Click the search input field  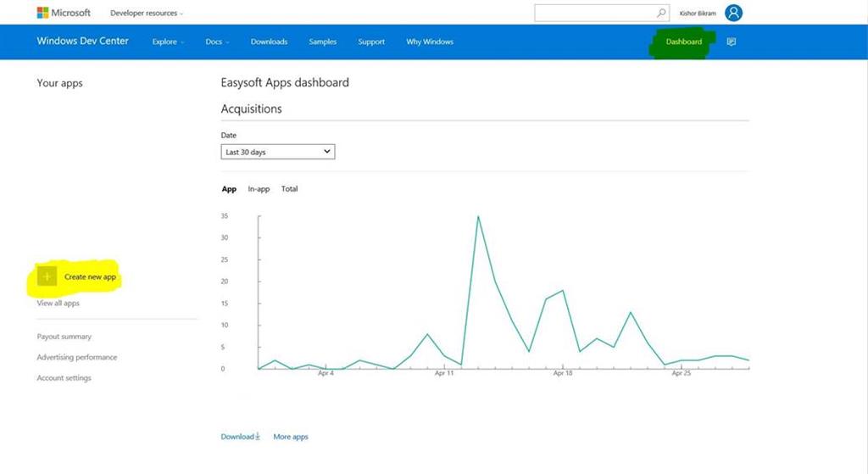593,13
